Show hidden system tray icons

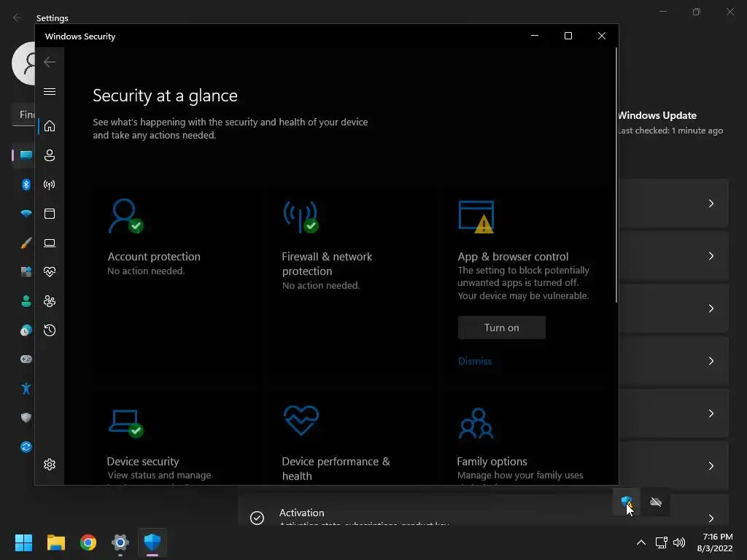coord(641,542)
